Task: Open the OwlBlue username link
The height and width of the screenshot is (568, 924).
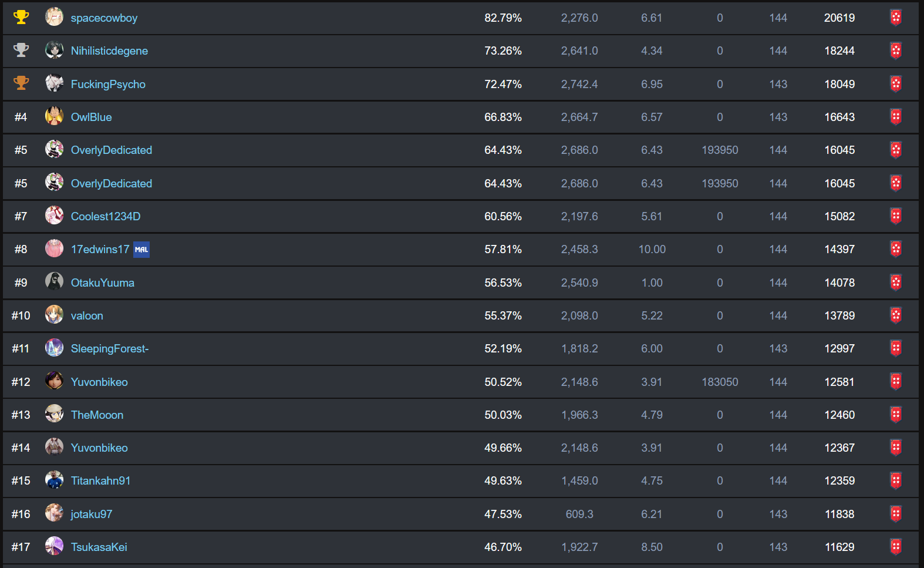Action: coord(91,117)
